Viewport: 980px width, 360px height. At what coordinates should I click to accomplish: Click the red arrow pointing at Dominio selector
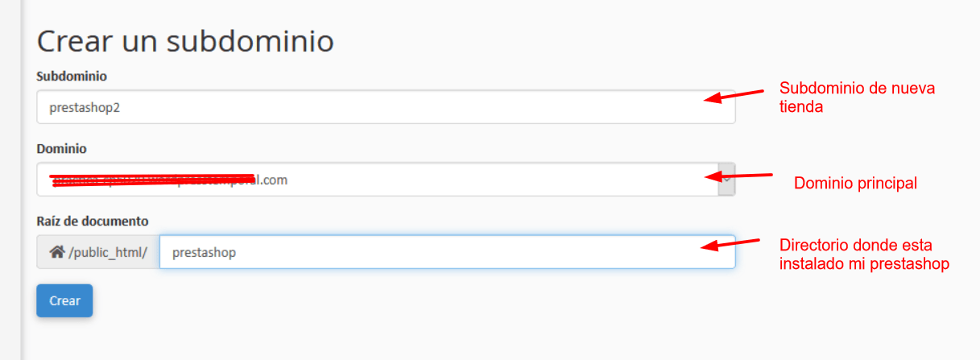(738, 175)
